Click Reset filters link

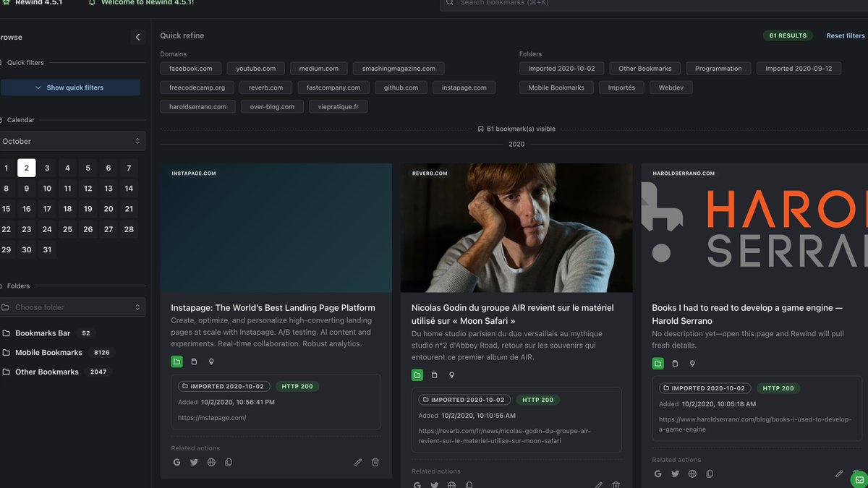[x=846, y=35]
